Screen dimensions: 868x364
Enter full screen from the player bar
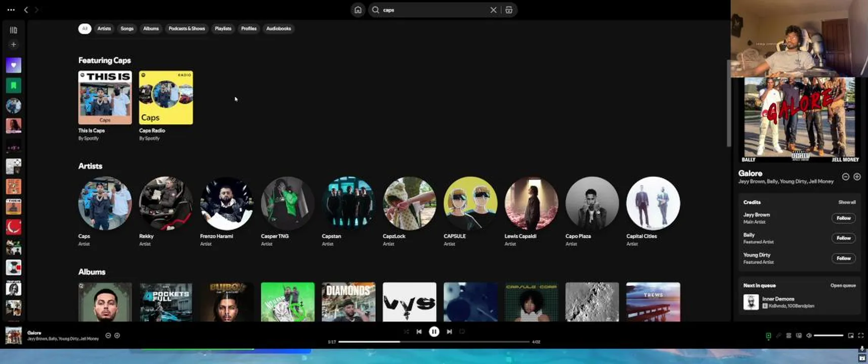[861, 336]
